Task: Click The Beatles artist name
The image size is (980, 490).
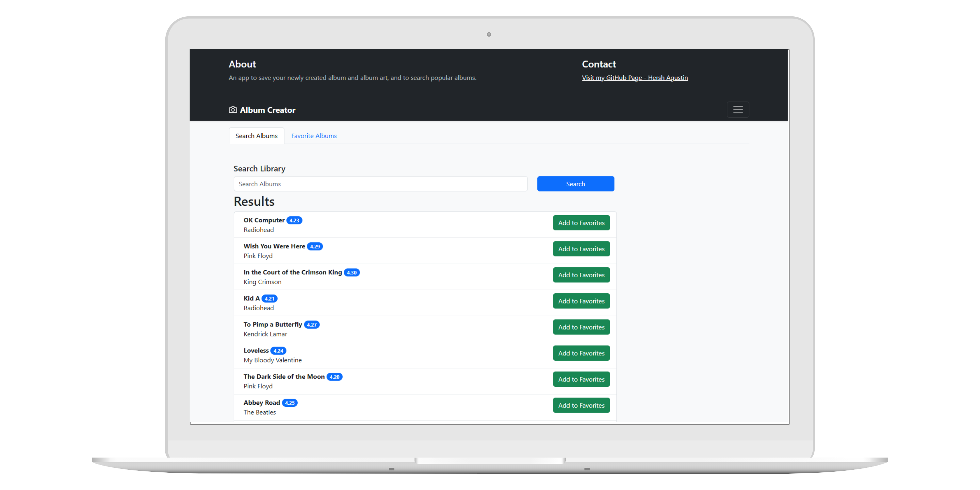Action: click(x=260, y=412)
